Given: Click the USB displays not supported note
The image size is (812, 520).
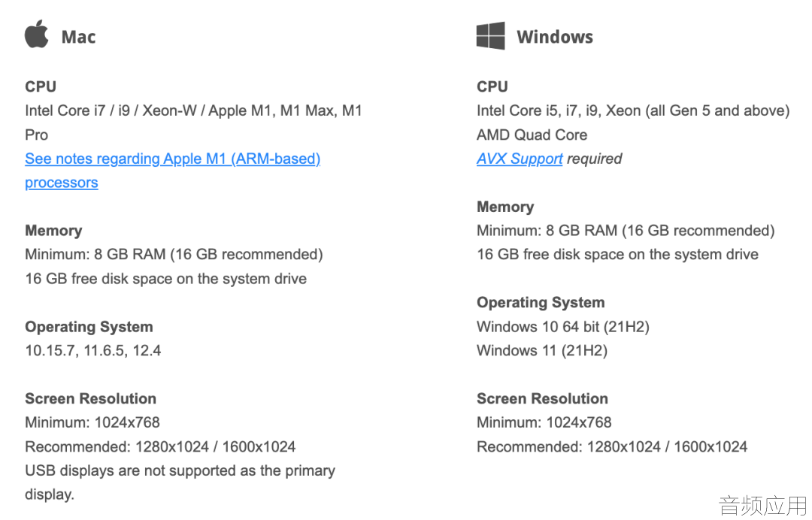Looking at the screenshot, I should click(x=180, y=482).
